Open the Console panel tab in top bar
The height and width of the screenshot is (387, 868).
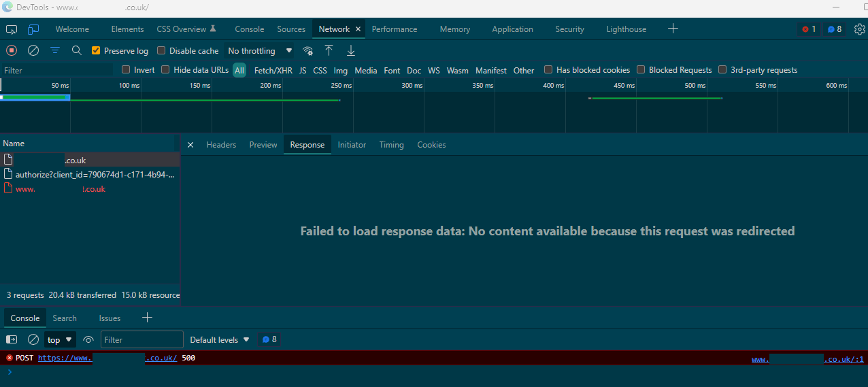point(250,29)
